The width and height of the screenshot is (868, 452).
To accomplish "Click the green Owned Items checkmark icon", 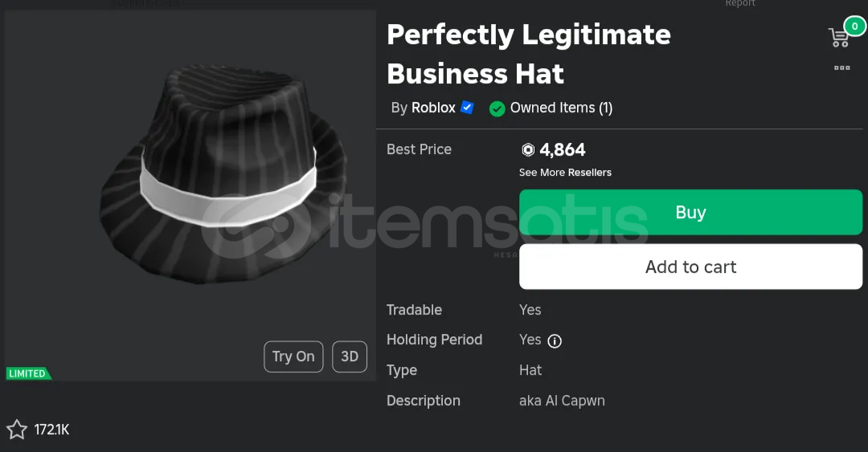I will (x=497, y=109).
